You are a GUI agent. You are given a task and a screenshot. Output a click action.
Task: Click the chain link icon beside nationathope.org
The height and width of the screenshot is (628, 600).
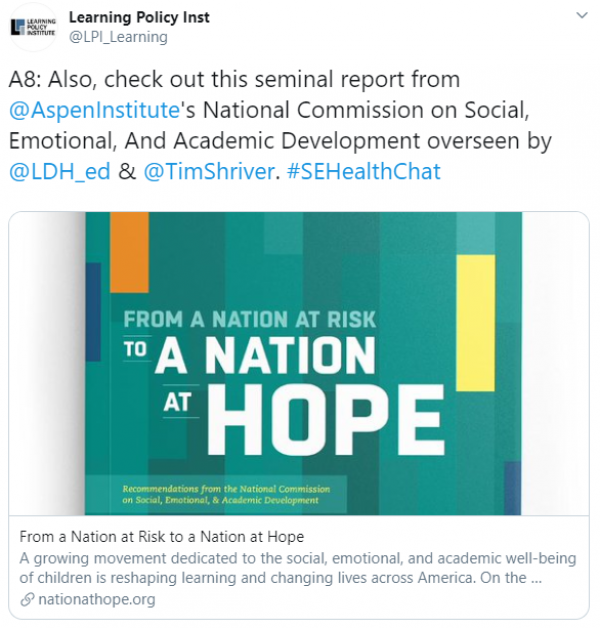[25, 598]
